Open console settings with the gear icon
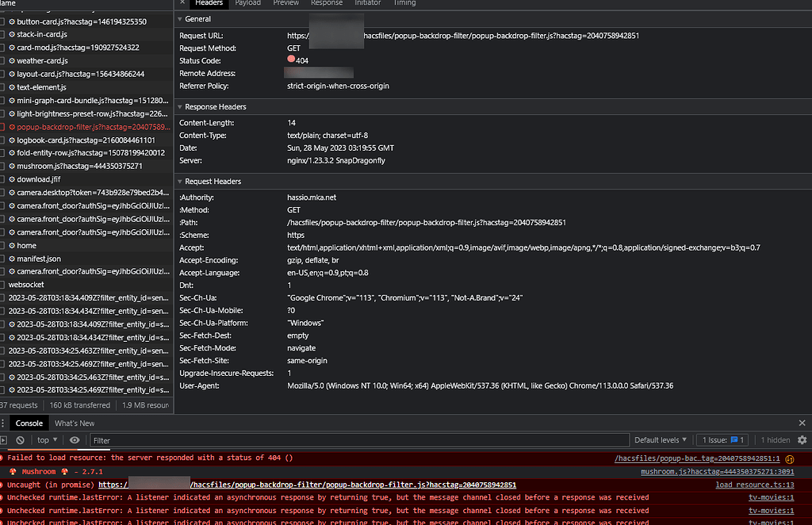The width and height of the screenshot is (812, 525). tap(802, 439)
